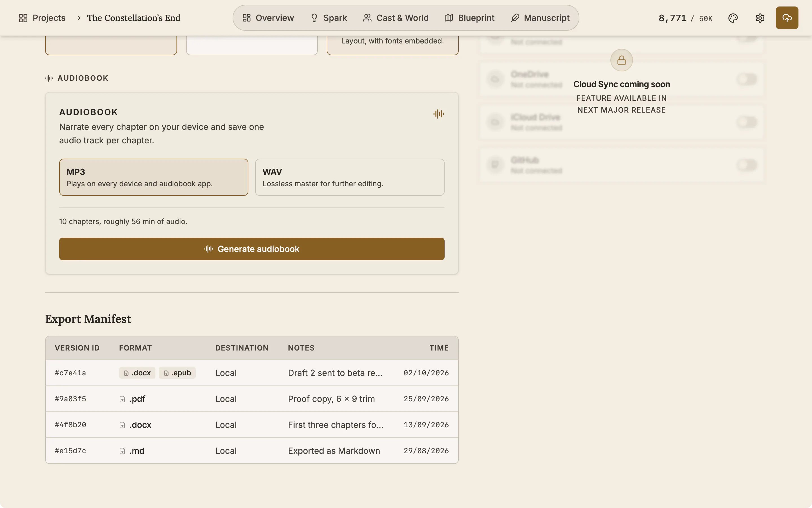
Task: Click the lock icon above Cloud Sync
Action: coord(621,60)
